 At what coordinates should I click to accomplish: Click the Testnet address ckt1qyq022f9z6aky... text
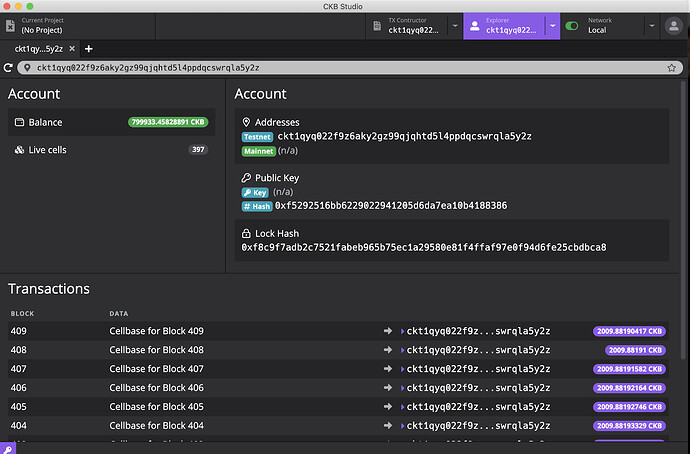coord(404,136)
